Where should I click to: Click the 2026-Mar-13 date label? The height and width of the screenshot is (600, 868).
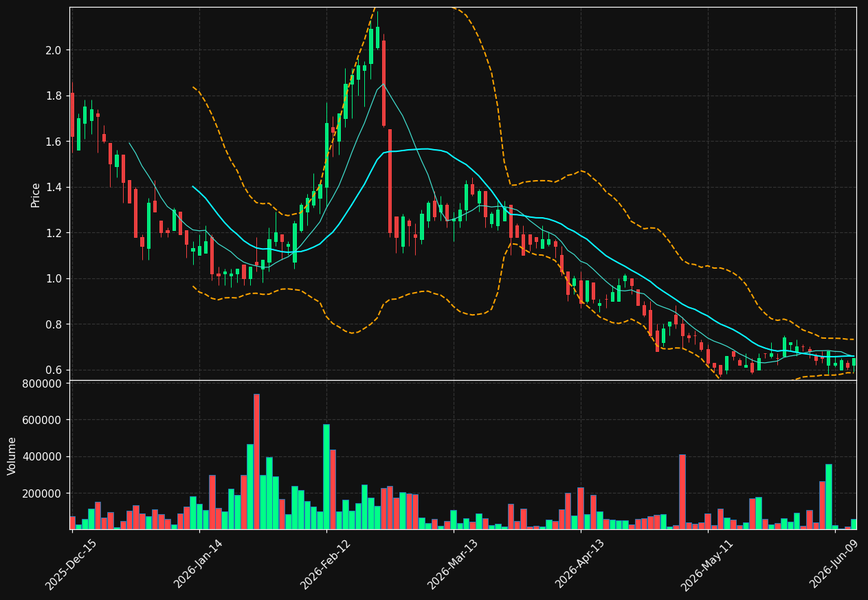point(452,564)
